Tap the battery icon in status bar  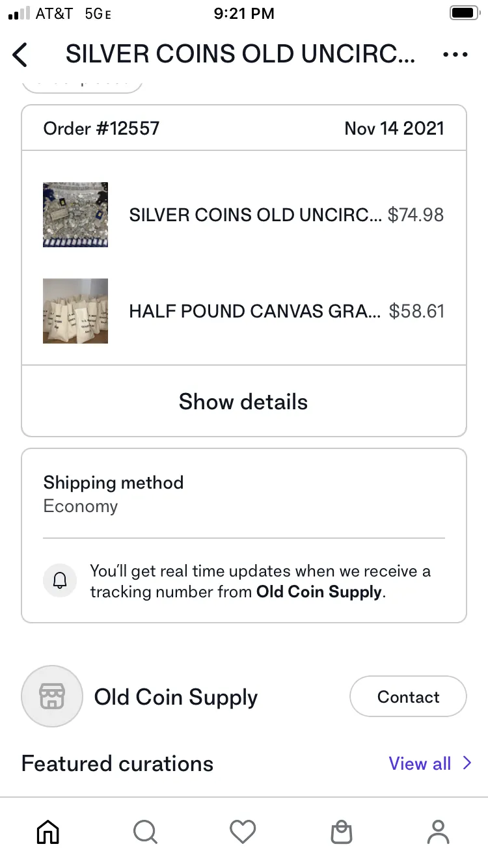[x=464, y=14]
